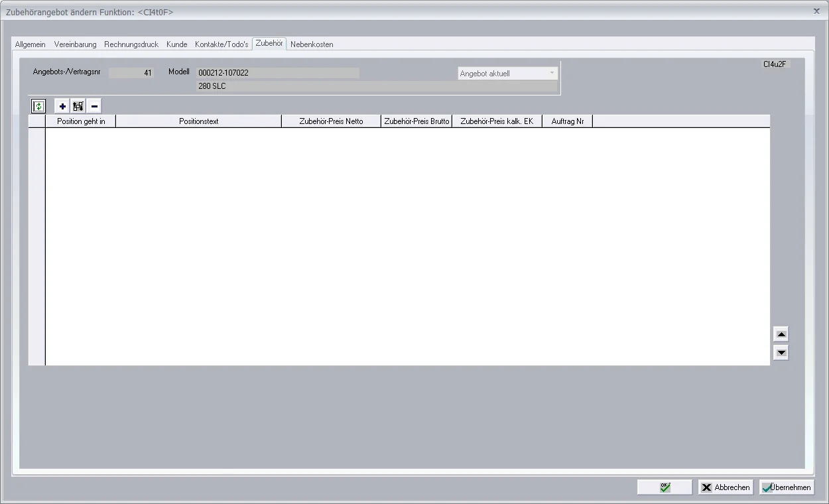Open the Angebot aktuell dropdown
829x504 pixels.
point(508,74)
